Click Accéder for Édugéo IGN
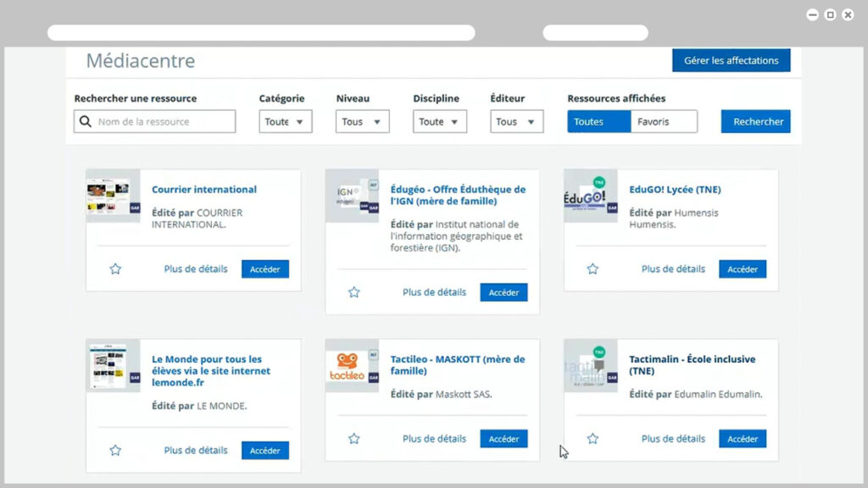Image resolution: width=868 pixels, height=488 pixels. coord(504,292)
